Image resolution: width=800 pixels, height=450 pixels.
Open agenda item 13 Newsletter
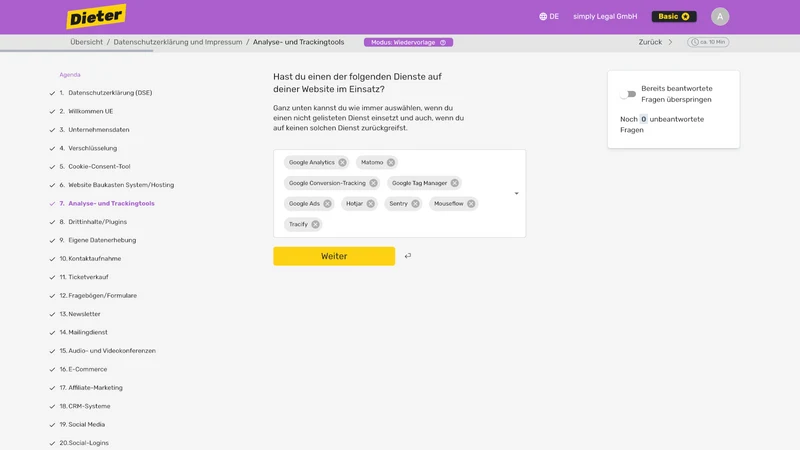(x=80, y=314)
